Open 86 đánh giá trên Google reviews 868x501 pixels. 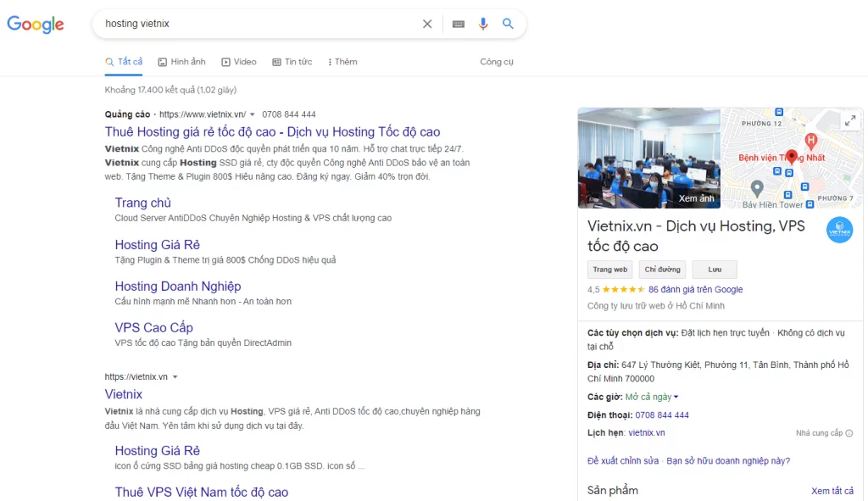695,290
